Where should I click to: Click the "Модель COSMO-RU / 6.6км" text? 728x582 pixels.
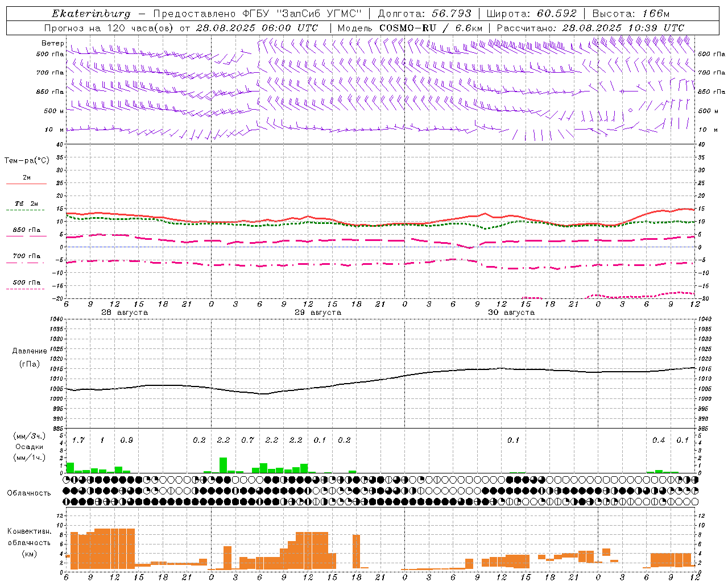click(x=409, y=28)
